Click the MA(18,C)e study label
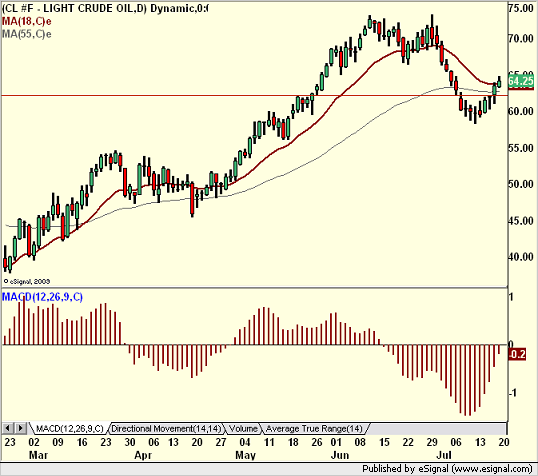Viewport: 538px width, 476px height. (x=26, y=22)
